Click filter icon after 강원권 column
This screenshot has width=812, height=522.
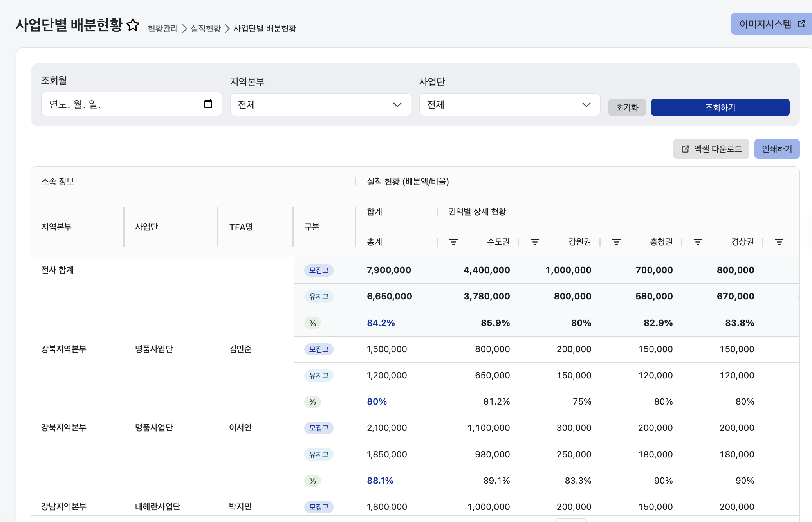tap(616, 242)
